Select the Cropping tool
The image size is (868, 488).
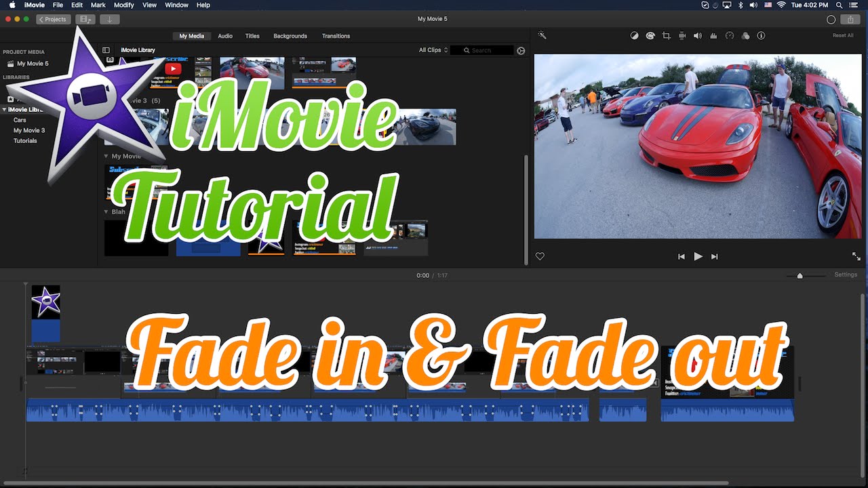666,36
